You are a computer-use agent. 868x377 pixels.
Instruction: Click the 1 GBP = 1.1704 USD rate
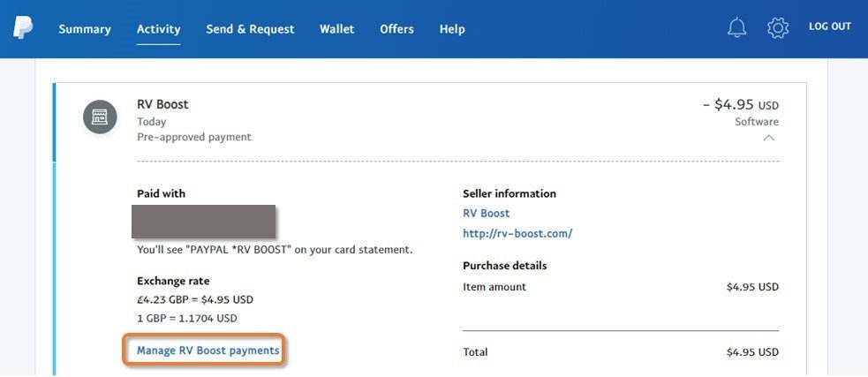(x=187, y=319)
